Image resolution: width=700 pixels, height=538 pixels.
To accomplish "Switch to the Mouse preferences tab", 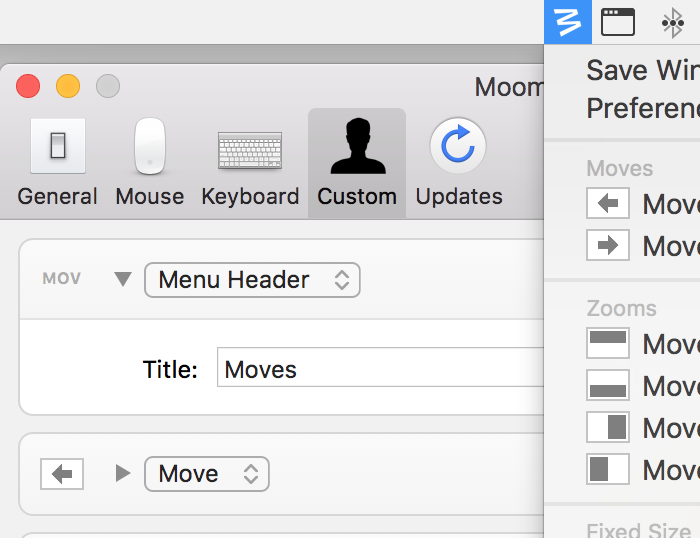I will [x=150, y=163].
